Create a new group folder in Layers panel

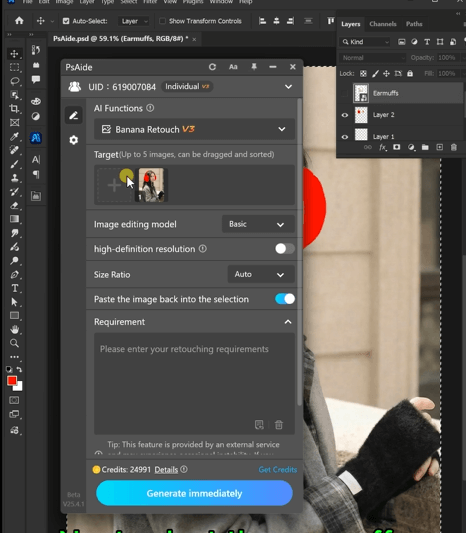click(425, 147)
